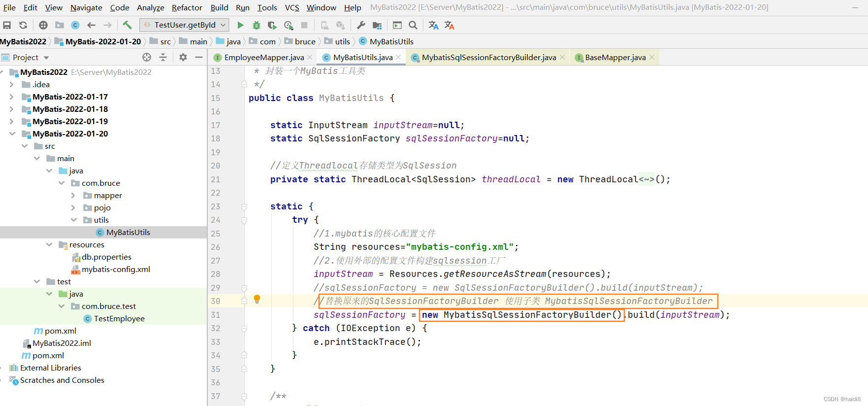Expand the MyBatis-2022-01-19 module
Viewport: 868px width, 406px height.
tap(11, 121)
